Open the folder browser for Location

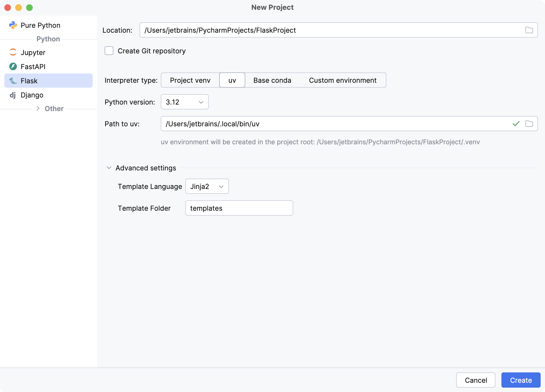tap(529, 30)
